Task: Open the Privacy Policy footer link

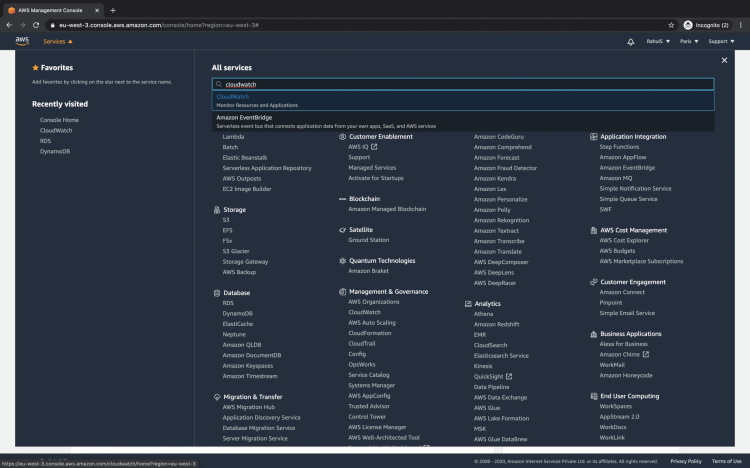Action: [x=686, y=461]
